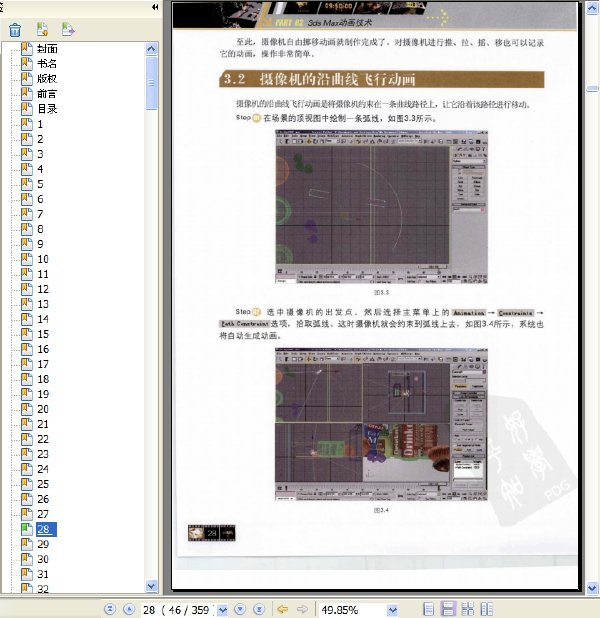The image size is (600, 618).
Task: Select bookmark 31 in the tree
Action: click(x=43, y=574)
